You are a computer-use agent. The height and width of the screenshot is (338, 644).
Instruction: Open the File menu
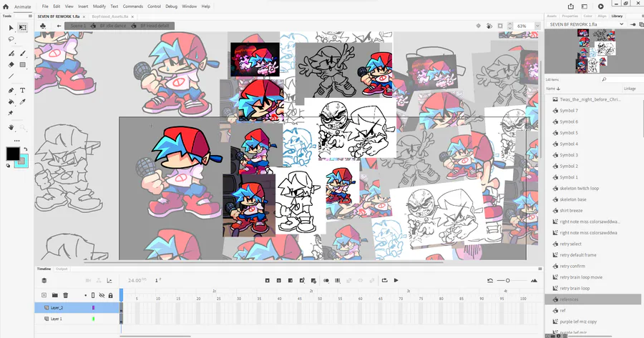(45, 6)
